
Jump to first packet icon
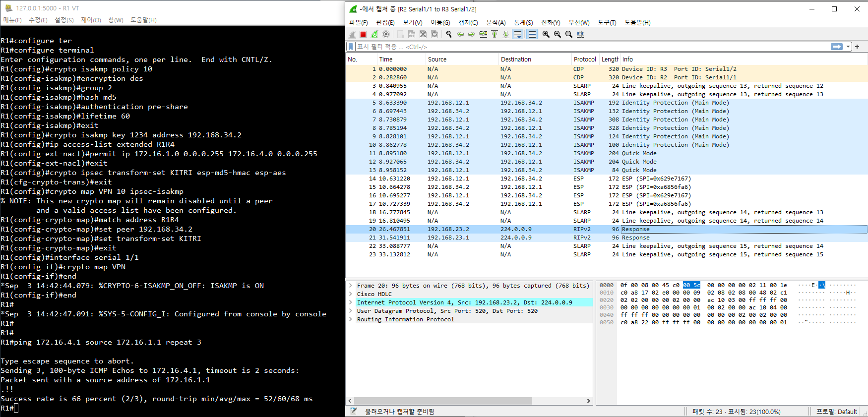495,34
